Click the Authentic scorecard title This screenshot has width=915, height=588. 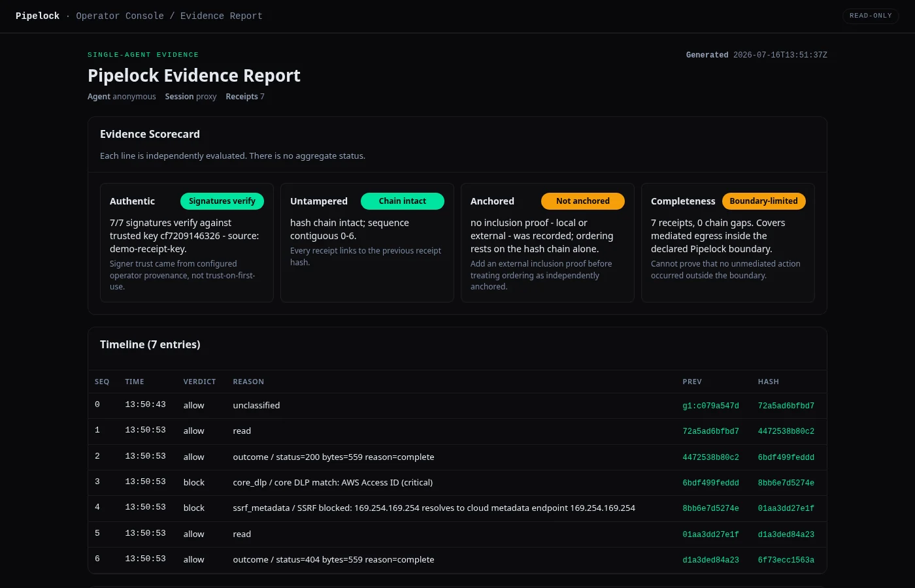click(x=132, y=201)
